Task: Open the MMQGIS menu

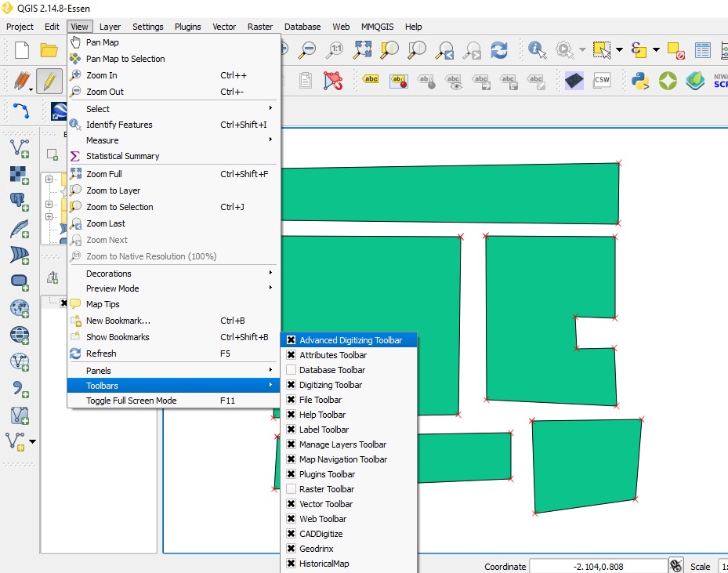Action: [x=378, y=27]
